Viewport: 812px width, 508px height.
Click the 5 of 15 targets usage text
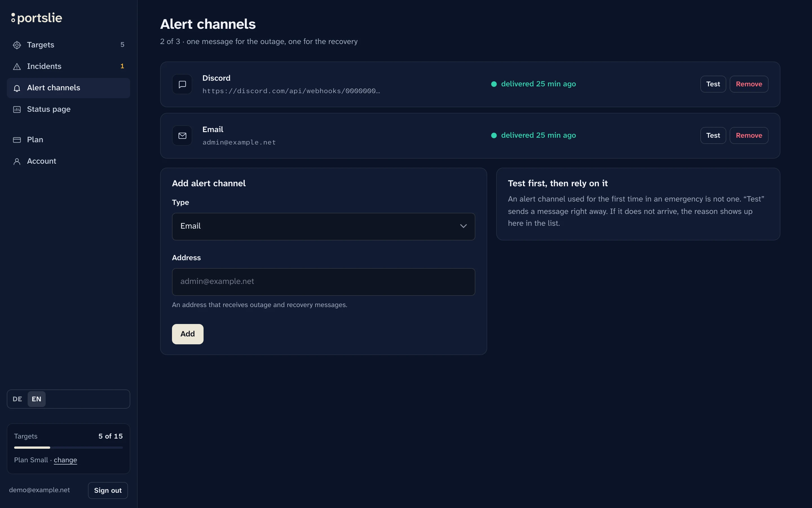111,436
